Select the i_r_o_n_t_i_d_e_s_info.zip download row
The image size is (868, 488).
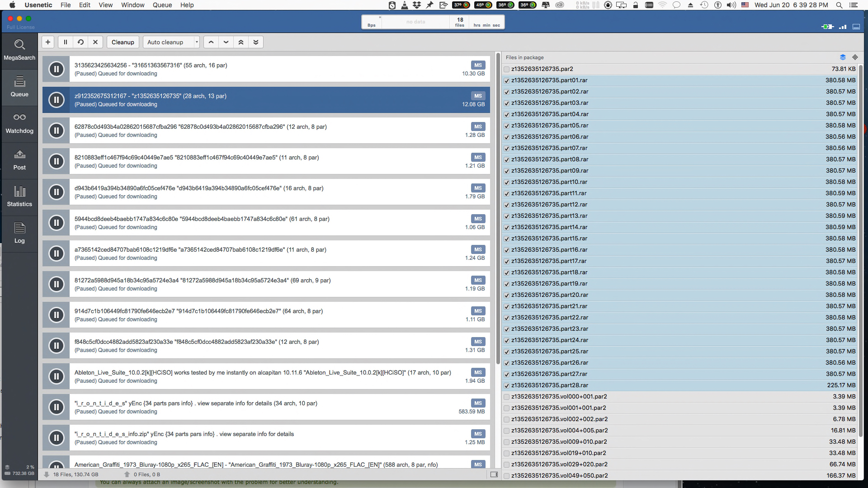[266, 438]
